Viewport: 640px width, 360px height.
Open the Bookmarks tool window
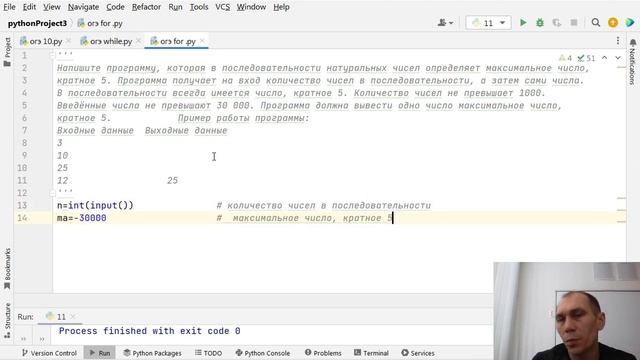point(7,268)
